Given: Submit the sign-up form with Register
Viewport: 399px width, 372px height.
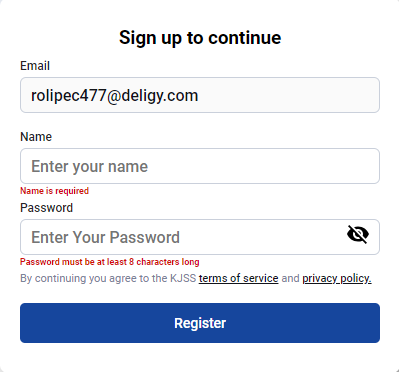Looking at the screenshot, I should (x=200, y=323).
